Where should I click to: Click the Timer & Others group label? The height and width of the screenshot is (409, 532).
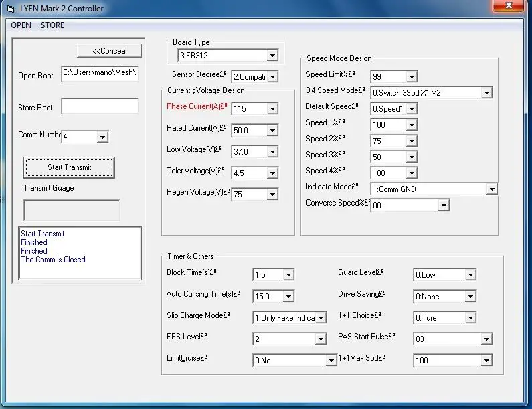point(190,256)
